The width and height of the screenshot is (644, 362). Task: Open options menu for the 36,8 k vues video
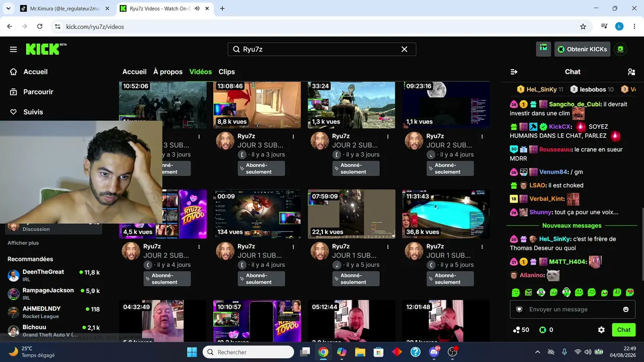[482, 247]
